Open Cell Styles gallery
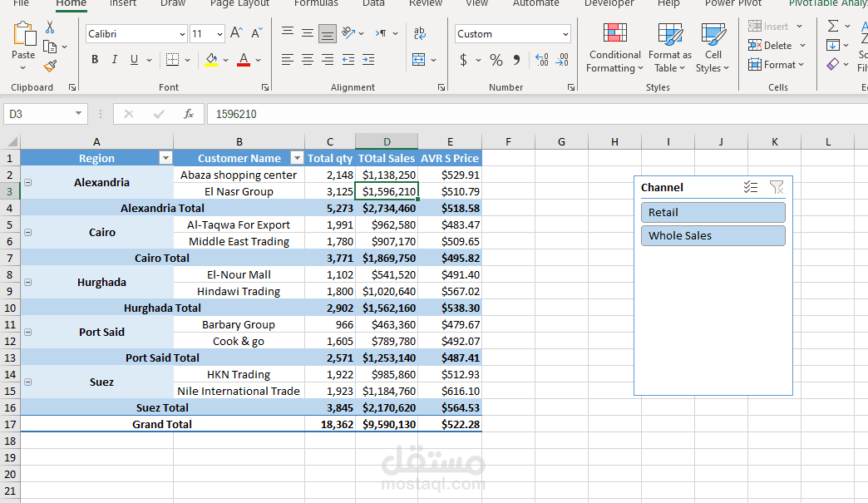 (x=713, y=48)
